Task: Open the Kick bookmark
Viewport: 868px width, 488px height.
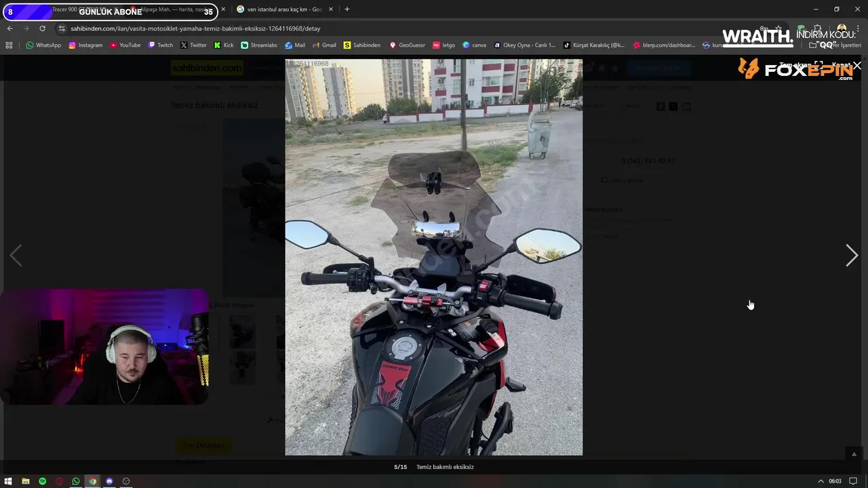Action: coord(224,45)
